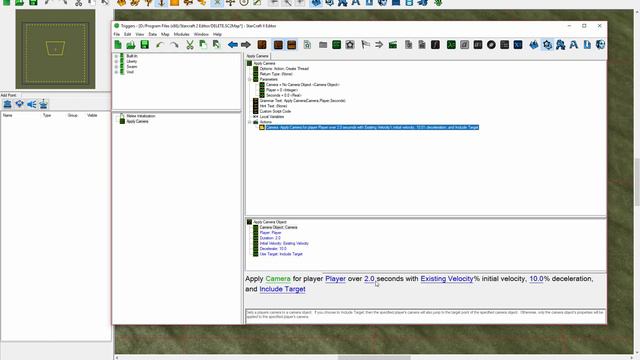The height and width of the screenshot is (360, 640).
Task: Click the 10.0 deceleration value link
Action: click(x=536, y=279)
